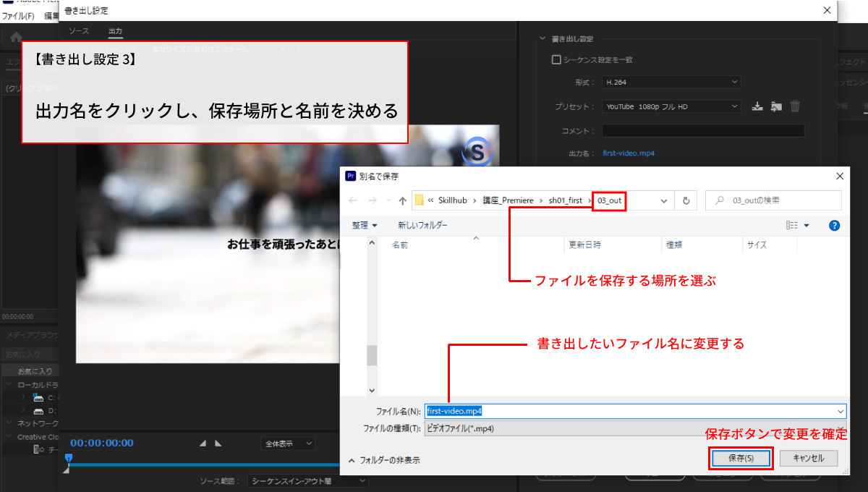
Task: Expand the C: drive tree node
Action: [23, 398]
